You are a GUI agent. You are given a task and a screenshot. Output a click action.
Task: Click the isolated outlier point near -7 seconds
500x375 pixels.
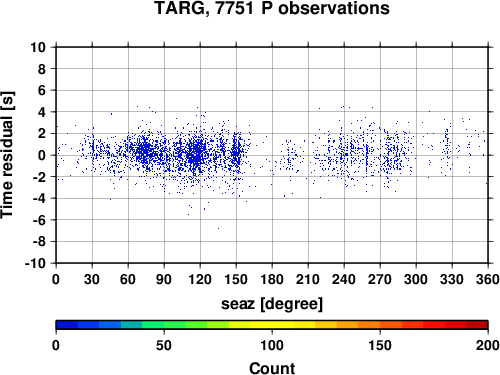click(x=218, y=228)
